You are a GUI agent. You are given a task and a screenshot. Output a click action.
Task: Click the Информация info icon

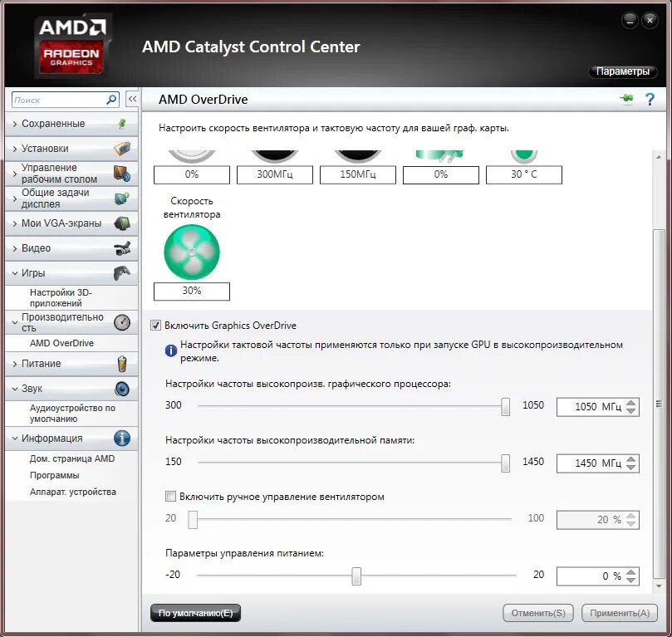(122, 439)
